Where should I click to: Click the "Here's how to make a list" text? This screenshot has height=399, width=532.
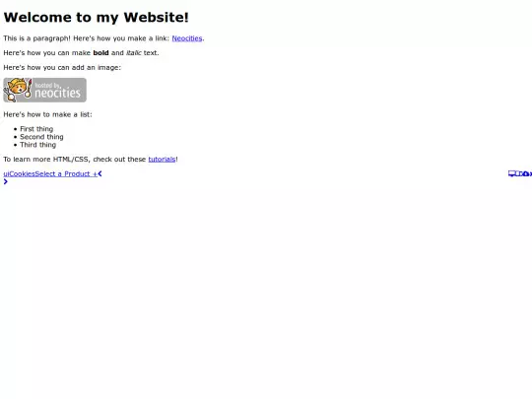click(x=47, y=114)
